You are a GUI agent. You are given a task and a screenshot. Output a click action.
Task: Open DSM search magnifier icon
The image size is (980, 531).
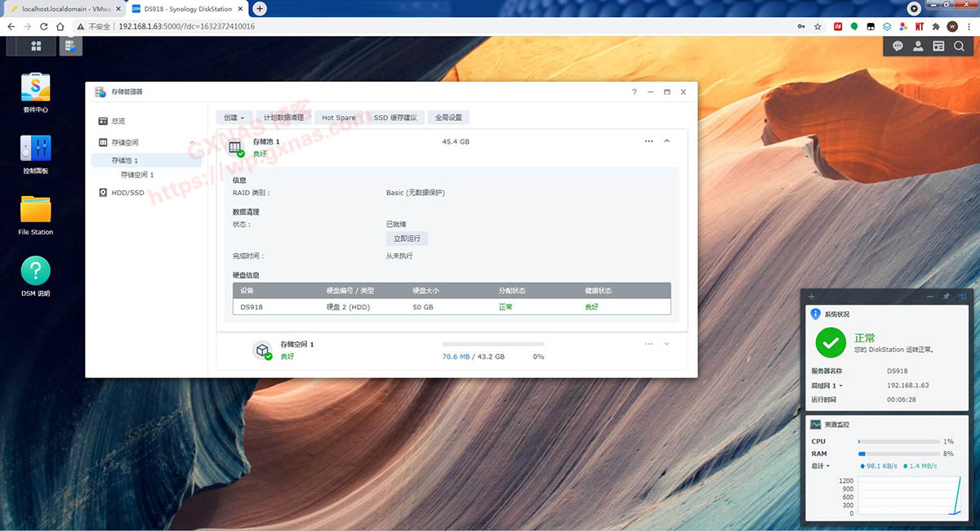pyautogui.click(x=959, y=47)
